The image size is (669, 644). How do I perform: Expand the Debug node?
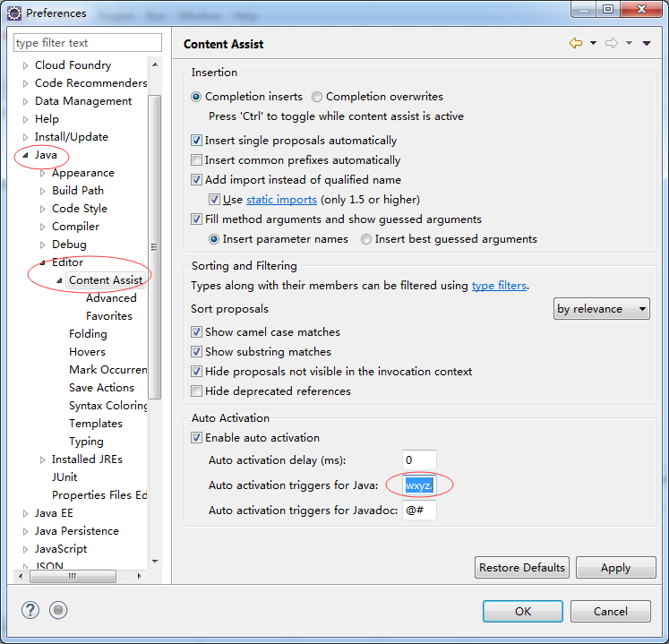click(42, 245)
